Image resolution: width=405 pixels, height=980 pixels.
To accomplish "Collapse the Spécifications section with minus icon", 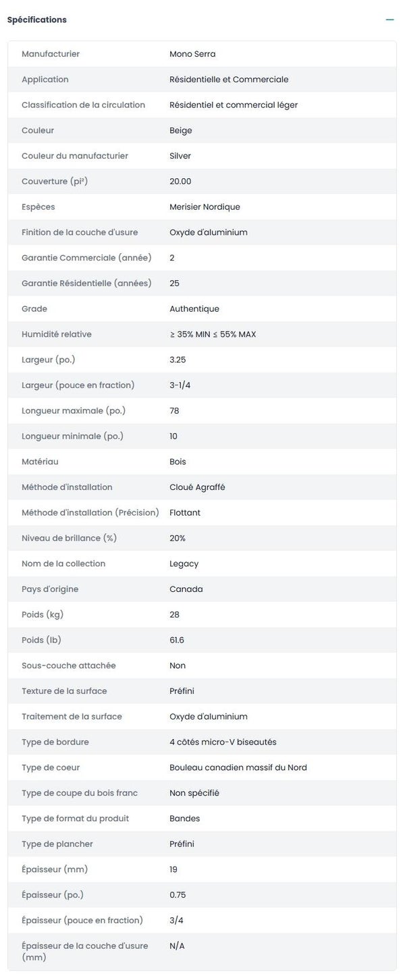I will tap(389, 20).
